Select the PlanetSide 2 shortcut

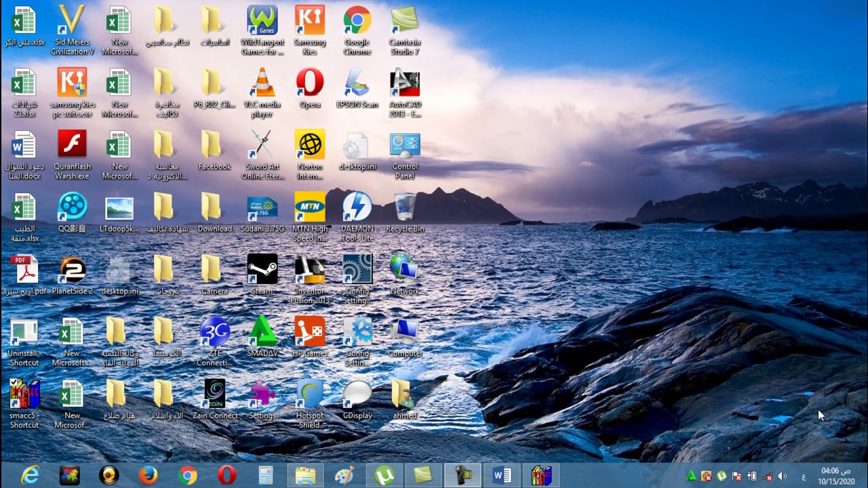73,275
